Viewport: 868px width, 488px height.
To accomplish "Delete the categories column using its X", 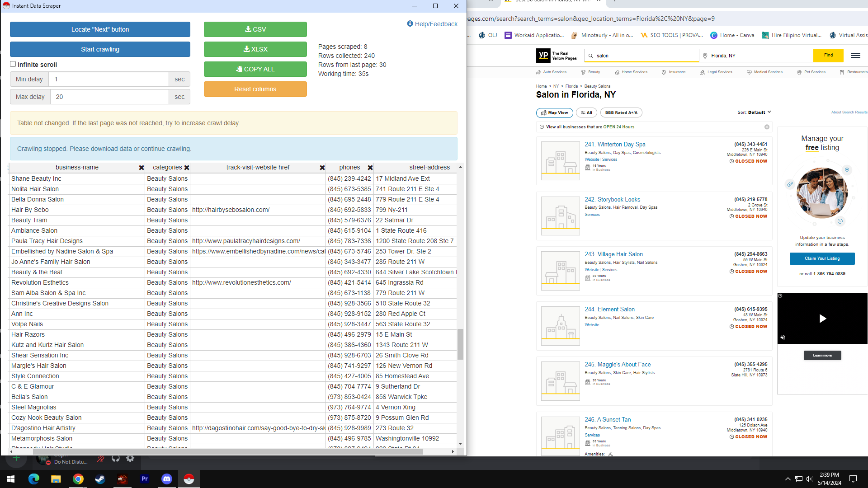I will pos(187,168).
